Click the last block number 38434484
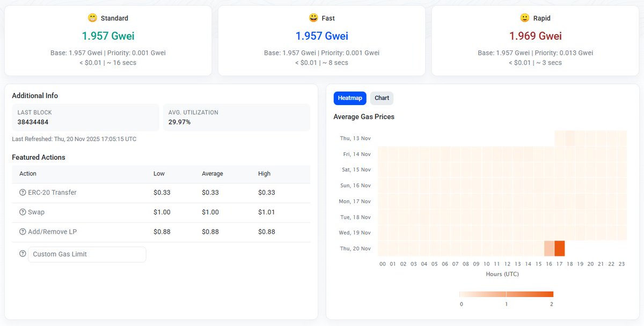Image resolution: width=644 pixels, height=326 pixels. 33,122
